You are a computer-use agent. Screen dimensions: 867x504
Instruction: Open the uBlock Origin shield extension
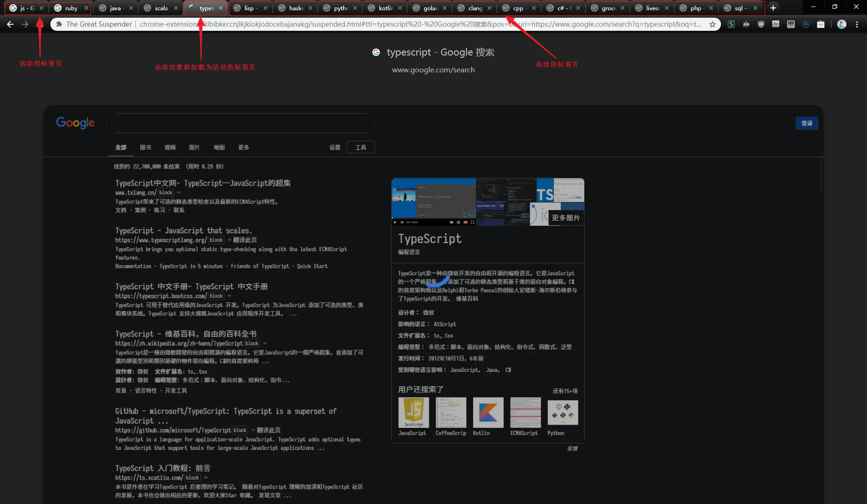pyautogui.click(x=761, y=24)
